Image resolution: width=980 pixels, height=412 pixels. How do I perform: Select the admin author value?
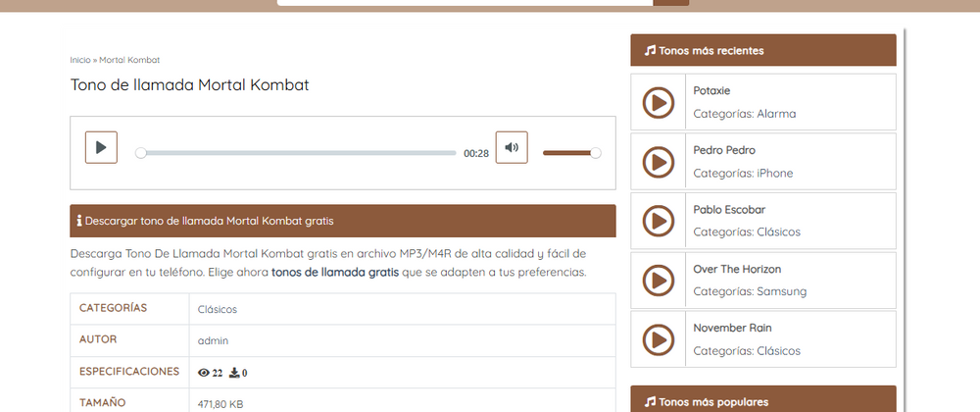click(213, 340)
